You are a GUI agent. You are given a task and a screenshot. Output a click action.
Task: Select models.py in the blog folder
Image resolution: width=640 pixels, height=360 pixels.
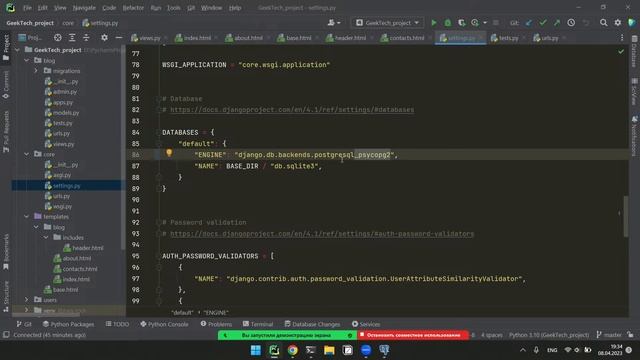pyautogui.click(x=62, y=113)
